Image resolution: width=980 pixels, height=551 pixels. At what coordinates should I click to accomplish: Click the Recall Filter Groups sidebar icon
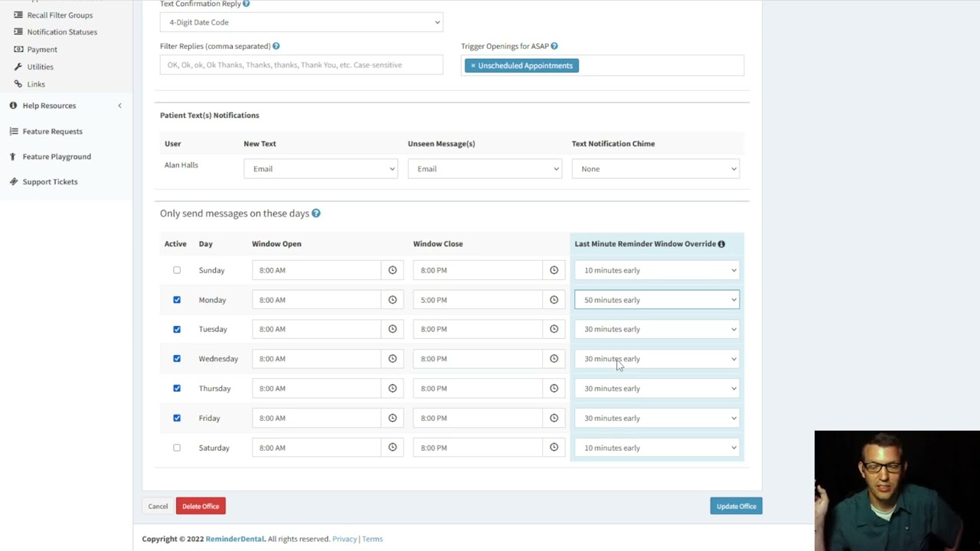[x=18, y=15]
